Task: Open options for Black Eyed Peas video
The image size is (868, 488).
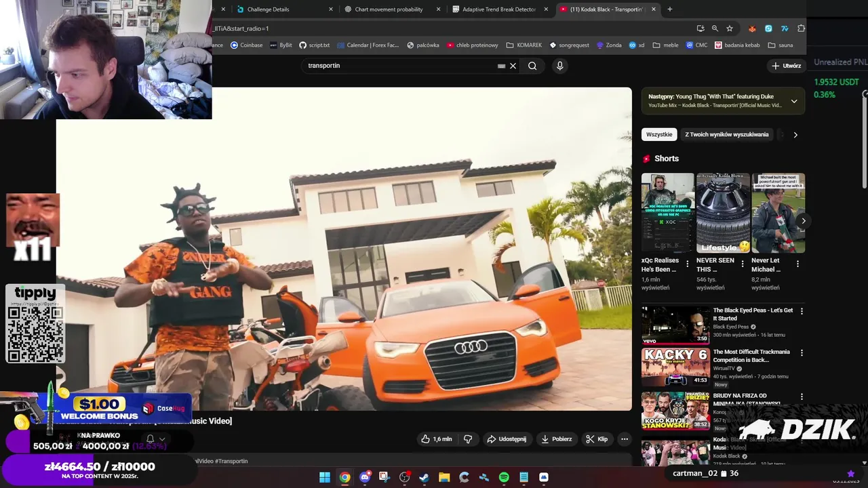Action: pos(802,311)
